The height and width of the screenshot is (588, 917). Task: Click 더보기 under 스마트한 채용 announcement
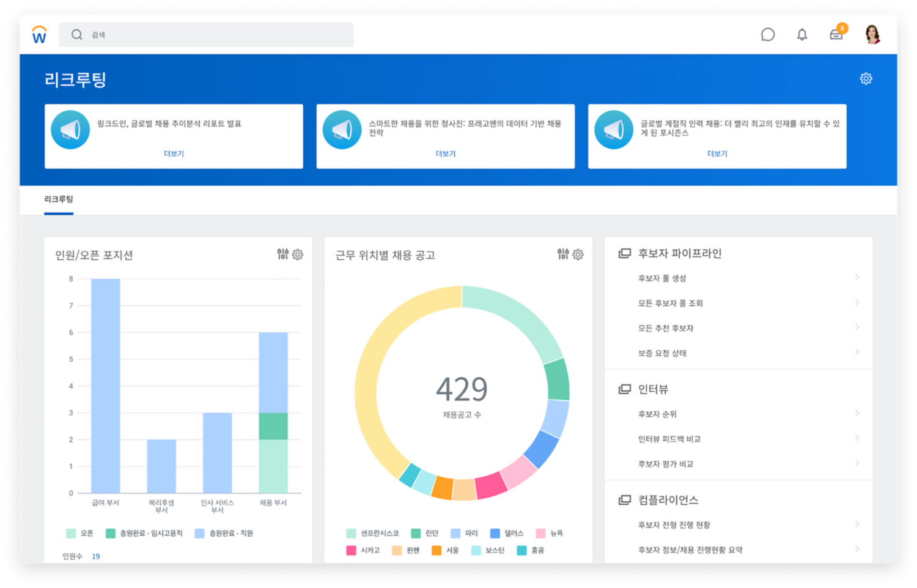click(446, 154)
